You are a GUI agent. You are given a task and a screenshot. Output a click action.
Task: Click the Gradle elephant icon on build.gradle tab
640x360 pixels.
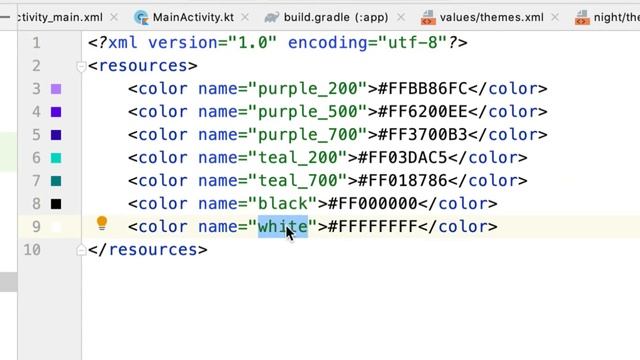[271, 18]
